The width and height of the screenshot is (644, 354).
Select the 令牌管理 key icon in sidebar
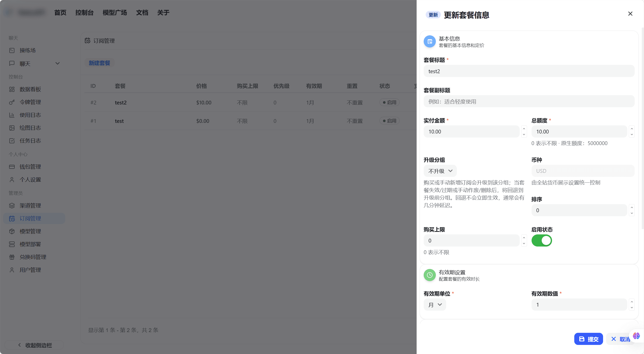pyautogui.click(x=12, y=102)
